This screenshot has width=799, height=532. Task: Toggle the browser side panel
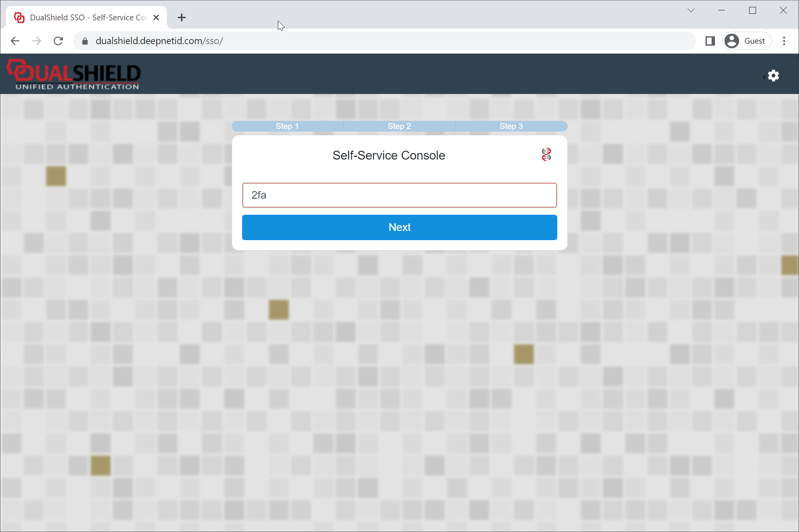click(710, 41)
